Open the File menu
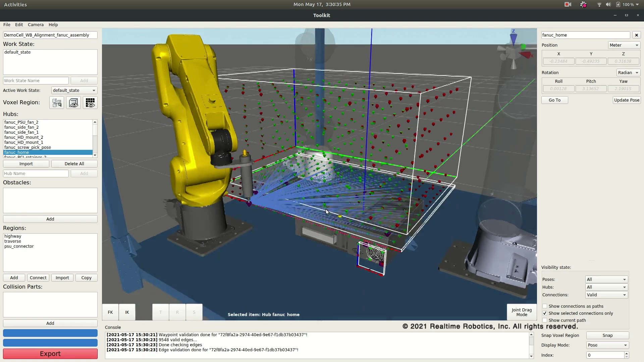Image resolution: width=644 pixels, height=362 pixels. pyautogui.click(x=7, y=25)
